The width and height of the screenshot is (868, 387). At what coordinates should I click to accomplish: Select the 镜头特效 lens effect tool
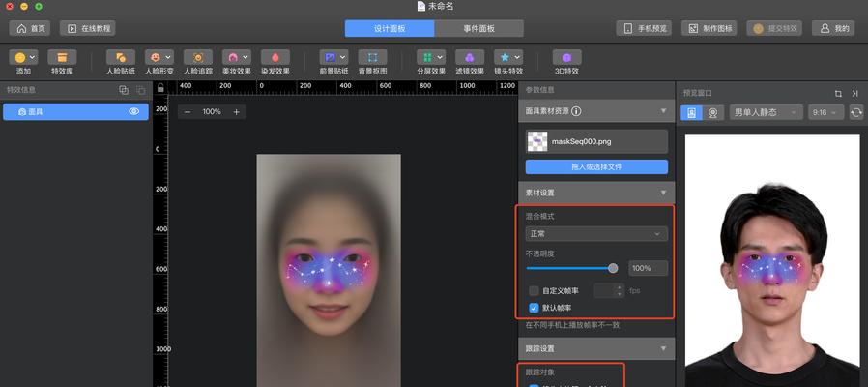505,57
